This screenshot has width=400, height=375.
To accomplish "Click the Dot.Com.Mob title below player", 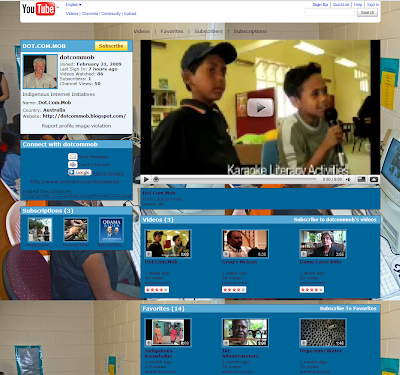I will click(x=159, y=193).
